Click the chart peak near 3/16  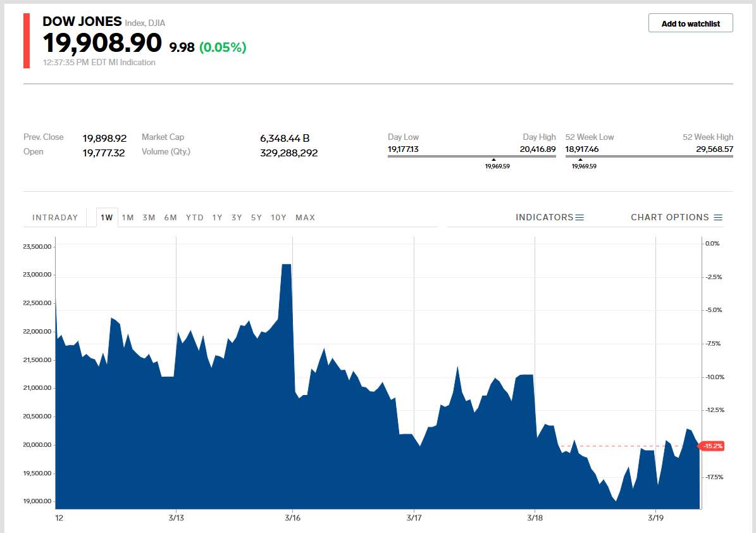click(286, 265)
